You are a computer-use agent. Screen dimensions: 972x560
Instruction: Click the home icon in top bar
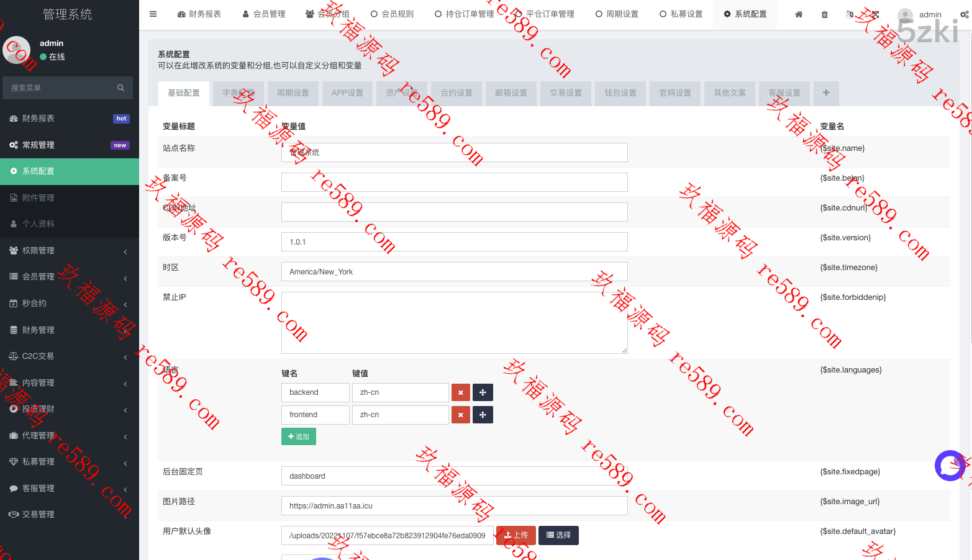pyautogui.click(x=799, y=14)
